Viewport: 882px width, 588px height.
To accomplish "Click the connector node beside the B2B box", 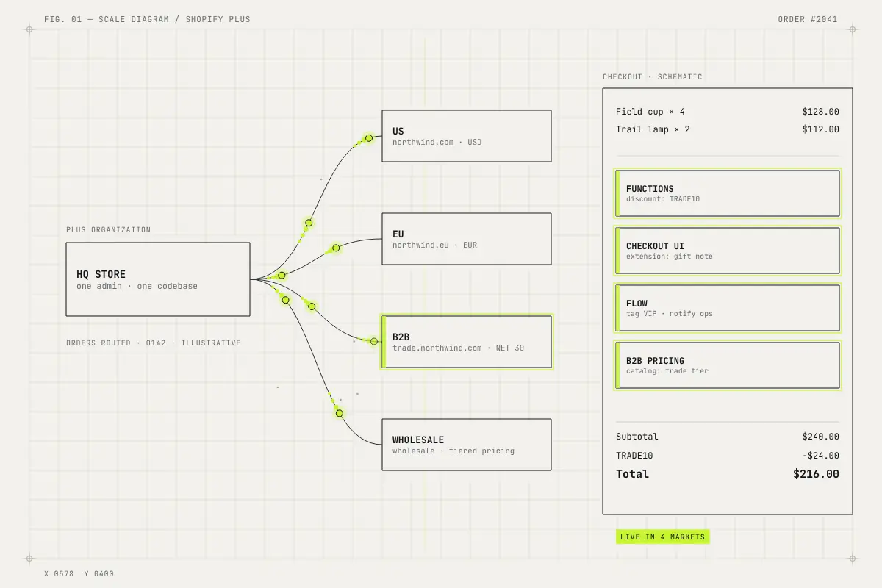I will (374, 341).
